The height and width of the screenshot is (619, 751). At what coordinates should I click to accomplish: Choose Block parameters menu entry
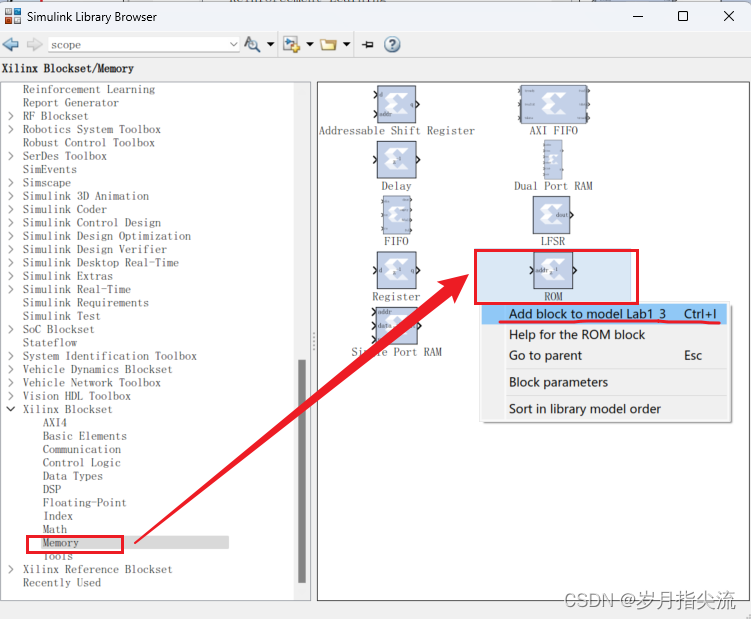click(x=604, y=382)
